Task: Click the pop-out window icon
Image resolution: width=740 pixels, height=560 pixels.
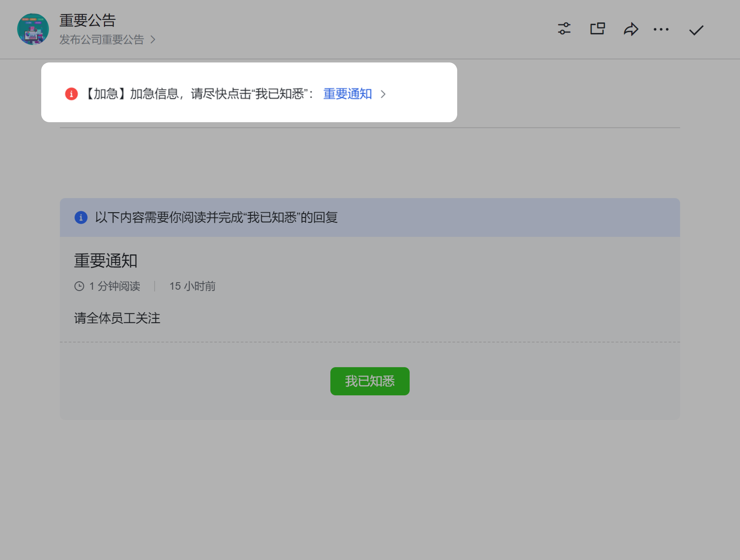Action: point(597,29)
